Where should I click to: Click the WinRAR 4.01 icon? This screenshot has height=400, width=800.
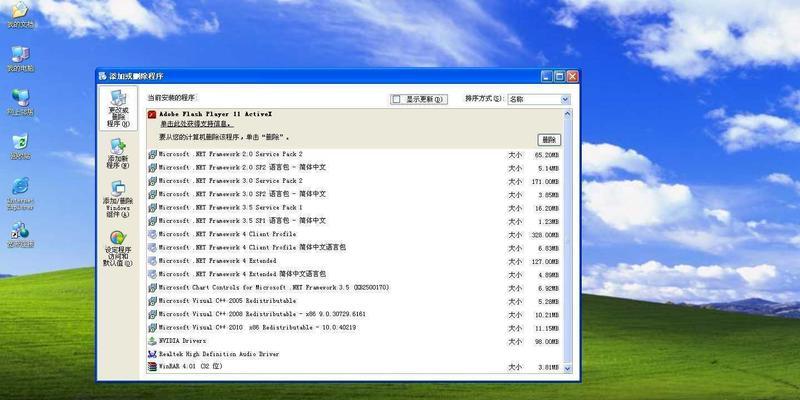tap(152, 366)
